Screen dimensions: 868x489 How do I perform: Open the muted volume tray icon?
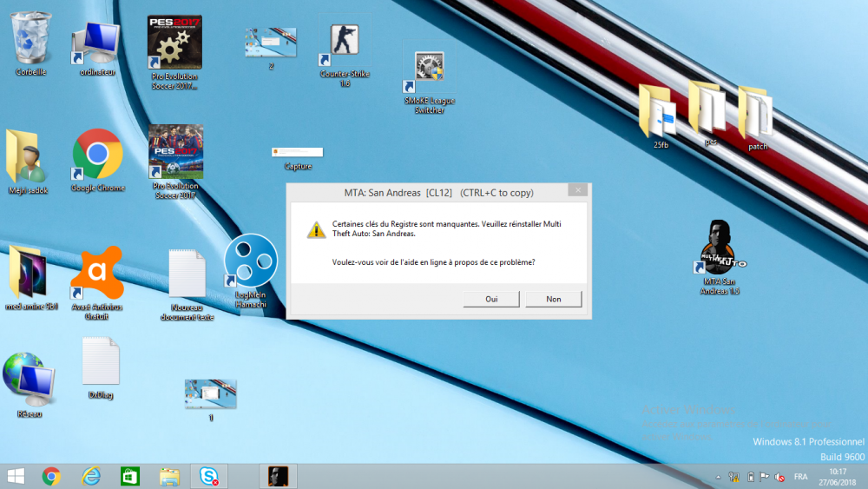pyautogui.click(x=779, y=477)
